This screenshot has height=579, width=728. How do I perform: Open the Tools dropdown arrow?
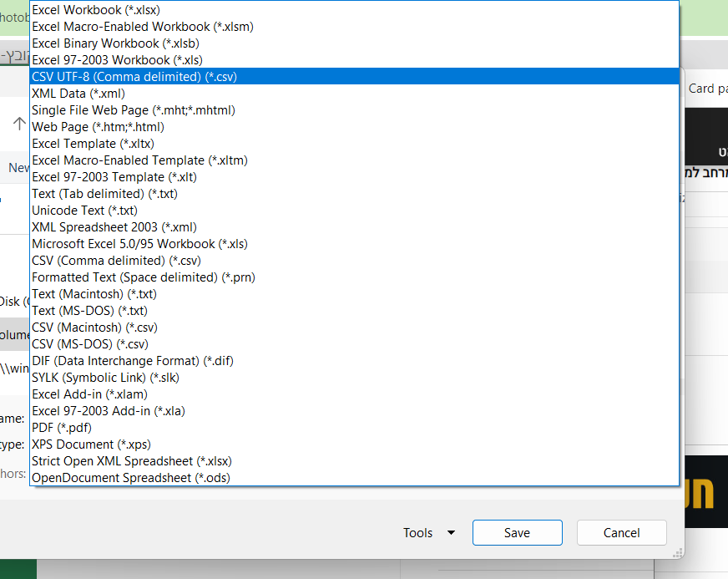[x=451, y=533]
